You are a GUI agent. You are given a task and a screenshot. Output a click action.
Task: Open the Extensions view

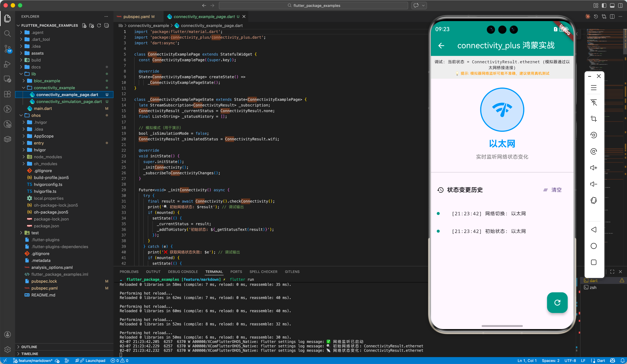click(x=8, y=94)
